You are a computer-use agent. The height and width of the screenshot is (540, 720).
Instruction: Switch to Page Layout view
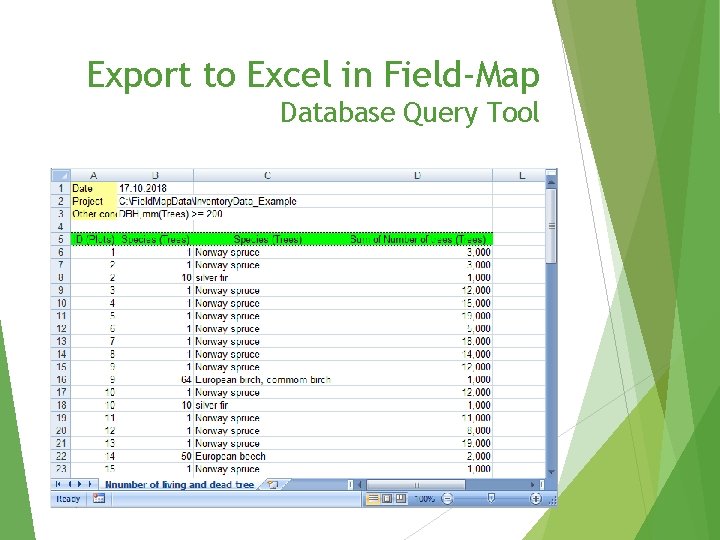(387, 499)
